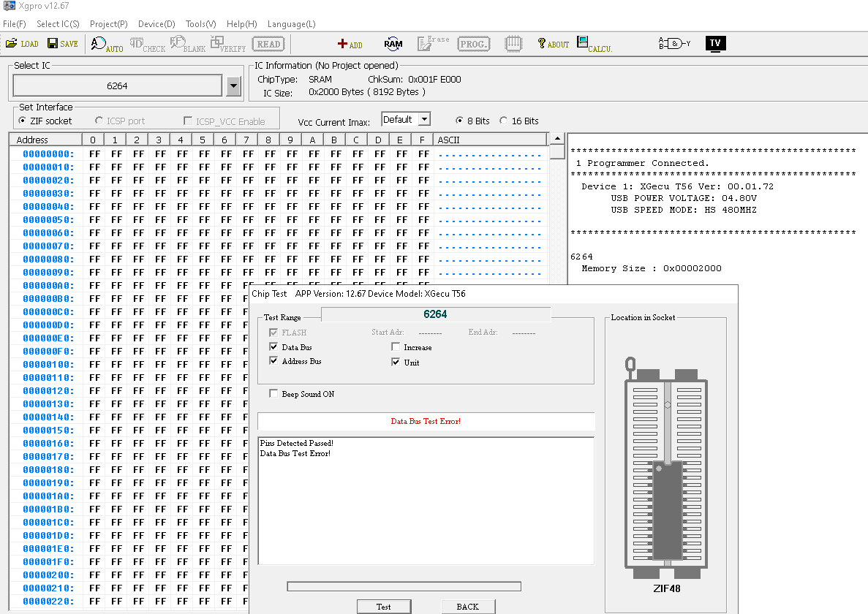The width and height of the screenshot is (868, 614).
Task: Open the Device(D) menu
Action: pyautogui.click(x=156, y=24)
